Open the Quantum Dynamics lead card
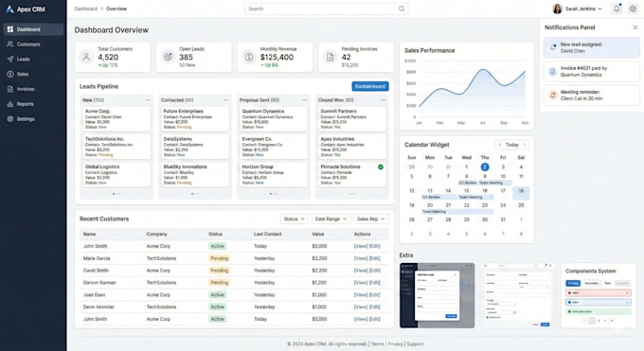 pos(273,119)
